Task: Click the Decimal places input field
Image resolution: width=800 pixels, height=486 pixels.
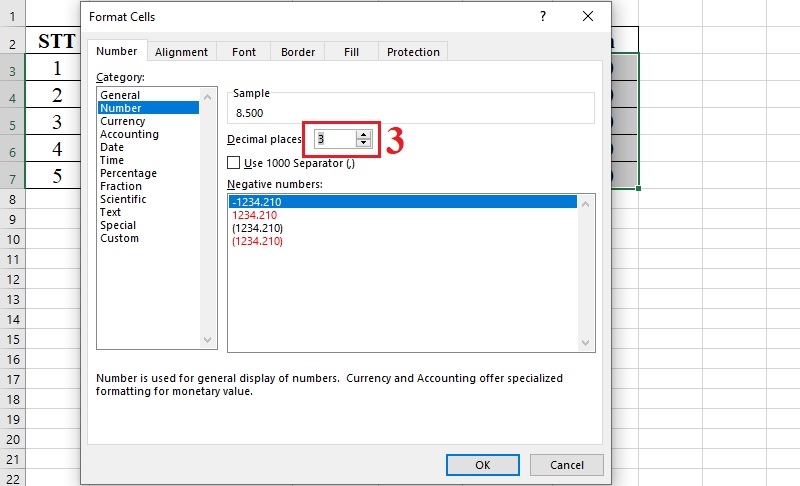Action: coord(335,139)
